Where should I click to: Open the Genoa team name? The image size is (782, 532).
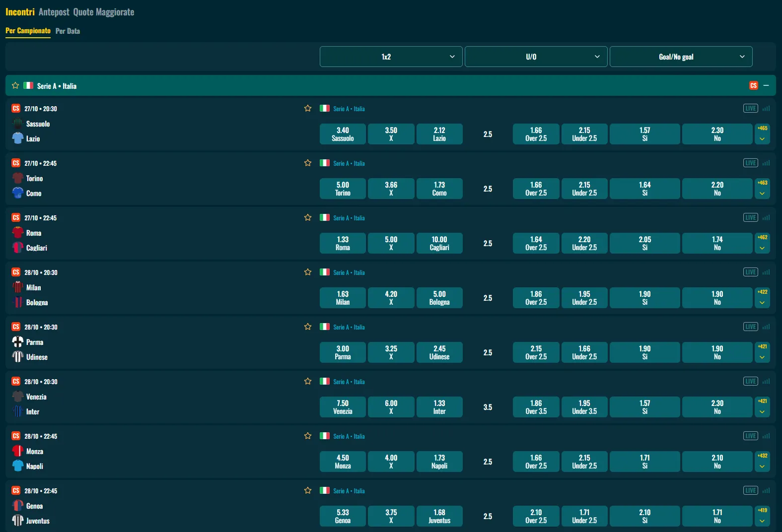click(34, 506)
